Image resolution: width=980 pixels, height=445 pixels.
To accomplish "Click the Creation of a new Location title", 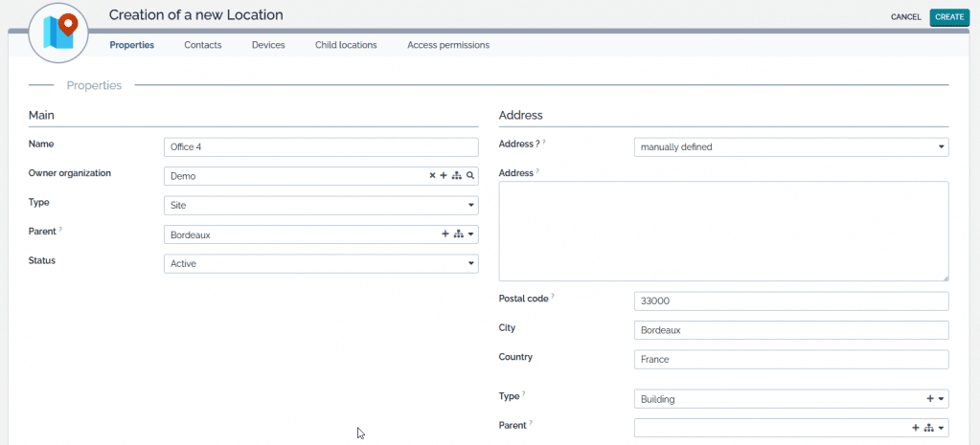I will pos(196,15).
